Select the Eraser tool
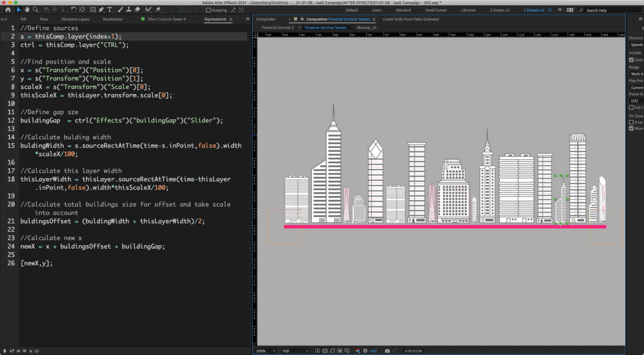The image size is (644, 355). (137, 10)
